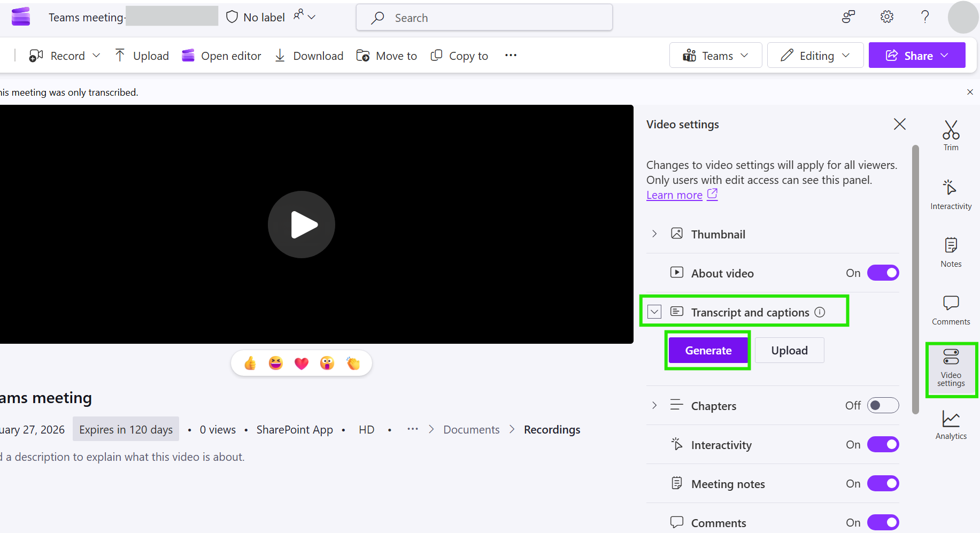This screenshot has height=533, width=980.
Task: Open the toolbar more options ellipsis
Action: click(x=511, y=55)
